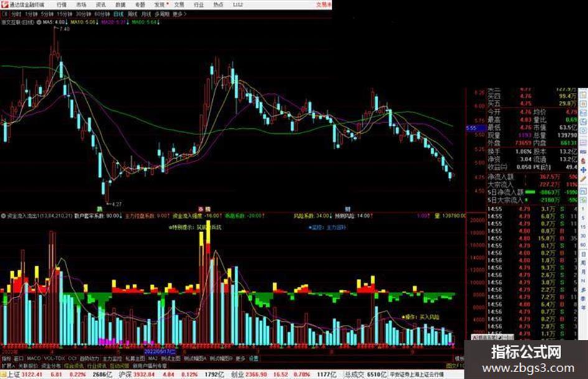Image resolution: width=588 pixels, height=379 pixels.
Task: Open the 资讯 menu
Action: pyautogui.click(x=101, y=4)
